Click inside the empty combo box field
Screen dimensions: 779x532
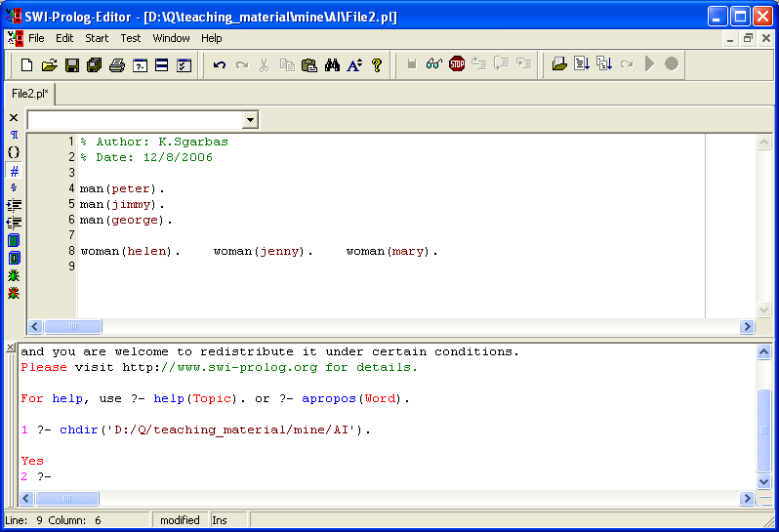[135, 120]
